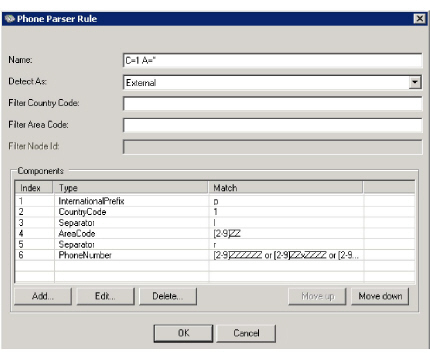Select the Separator row at index 3
This screenshot has width=430, height=361.
coord(215,223)
